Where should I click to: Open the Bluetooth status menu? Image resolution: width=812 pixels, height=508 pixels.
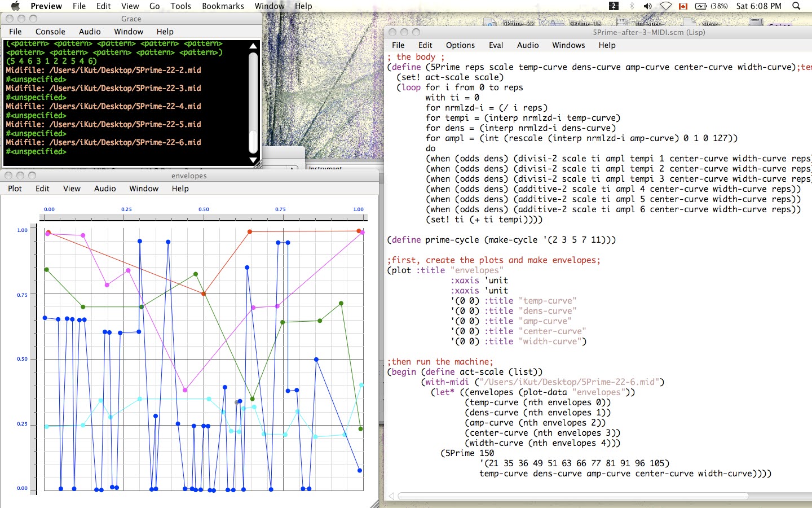click(x=632, y=6)
